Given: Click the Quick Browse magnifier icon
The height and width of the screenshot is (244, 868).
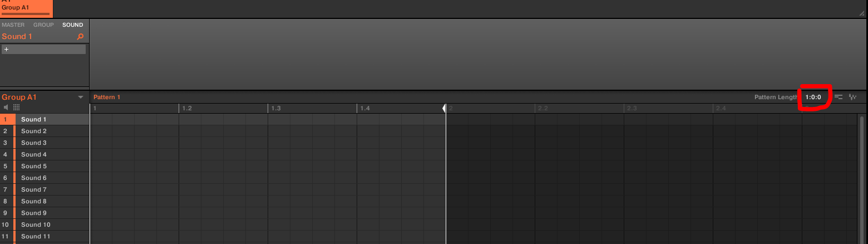Looking at the screenshot, I should click(x=80, y=37).
